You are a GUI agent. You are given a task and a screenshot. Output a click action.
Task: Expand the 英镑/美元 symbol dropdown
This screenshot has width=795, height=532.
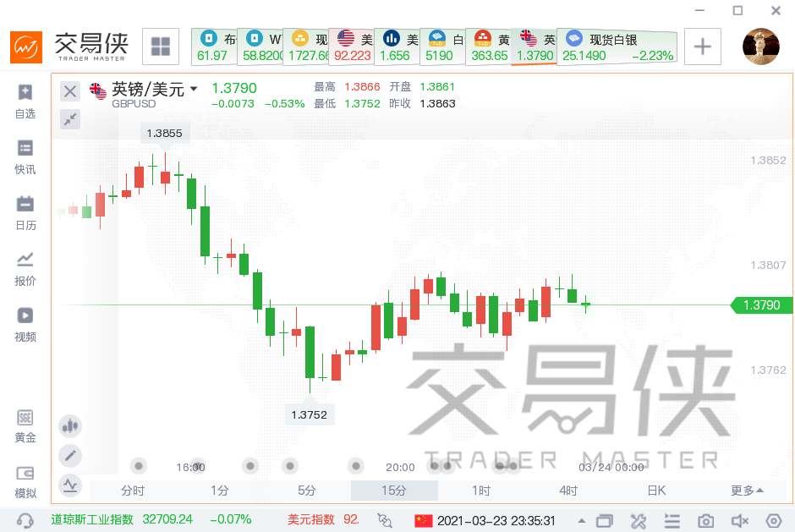[x=194, y=89]
